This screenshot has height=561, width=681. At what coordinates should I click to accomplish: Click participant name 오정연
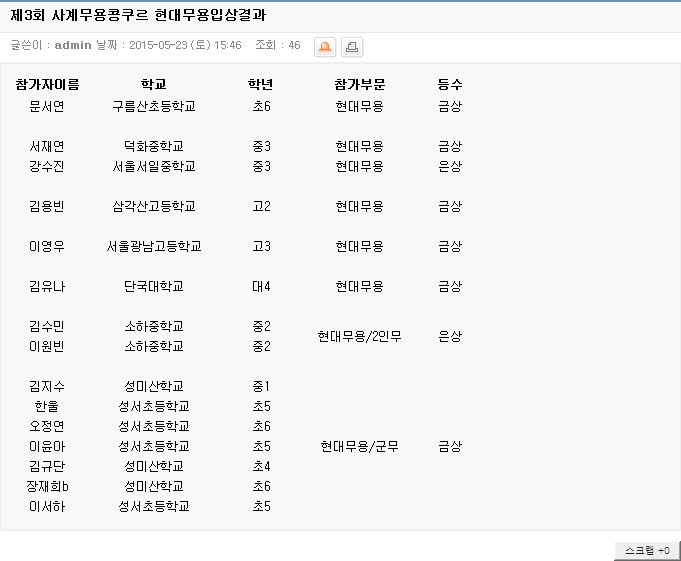(x=47, y=426)
